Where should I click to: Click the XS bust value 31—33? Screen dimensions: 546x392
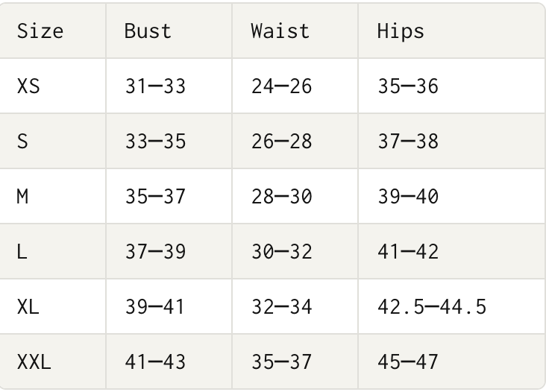pos(155,86)
